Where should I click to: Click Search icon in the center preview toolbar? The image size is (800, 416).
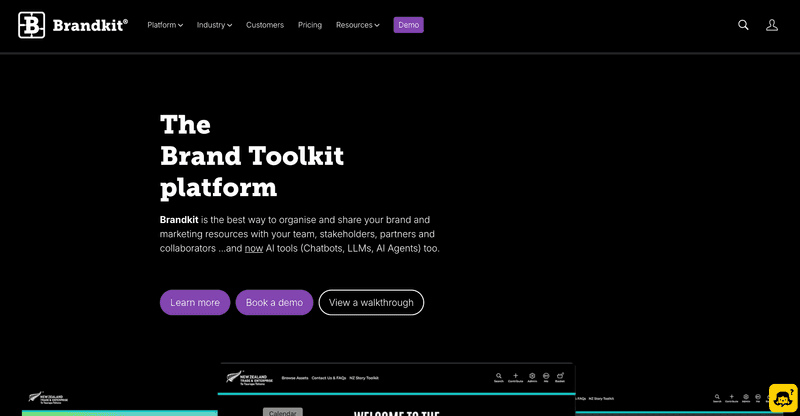click(x=498, y=378)
